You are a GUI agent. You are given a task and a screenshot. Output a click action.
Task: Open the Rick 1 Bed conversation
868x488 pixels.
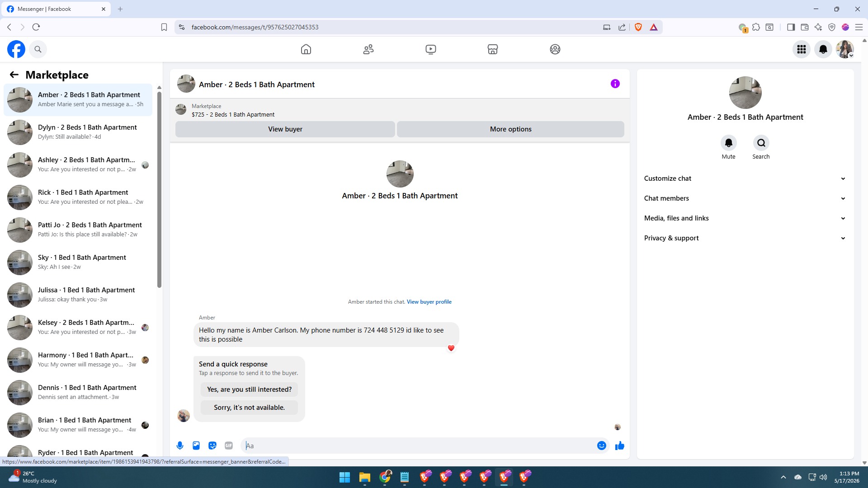tap(78, 197)
